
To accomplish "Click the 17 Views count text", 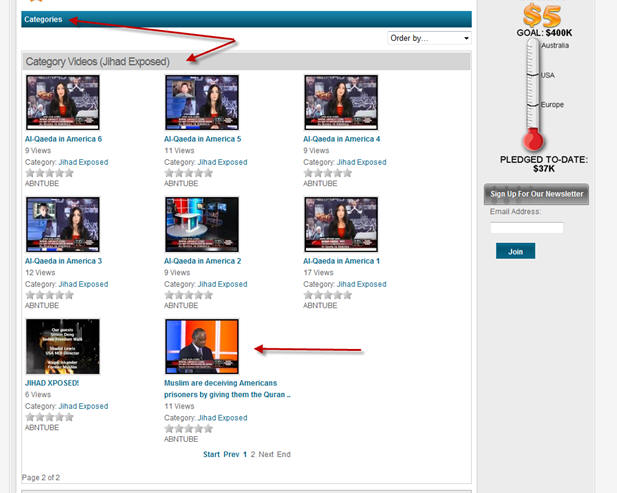I will [x=318, y=272].
